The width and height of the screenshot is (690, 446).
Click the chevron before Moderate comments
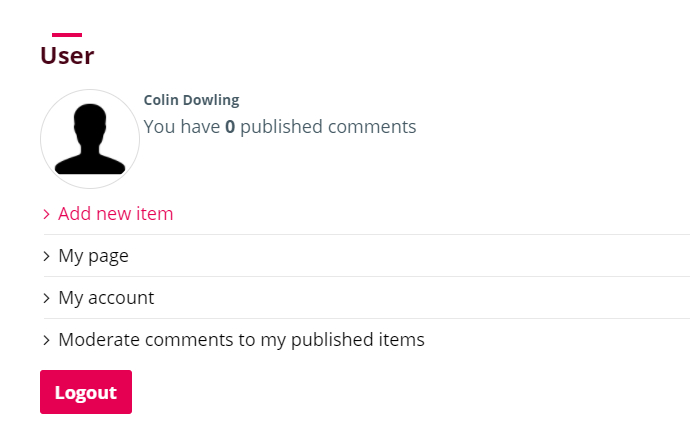(x=46, y=340)
